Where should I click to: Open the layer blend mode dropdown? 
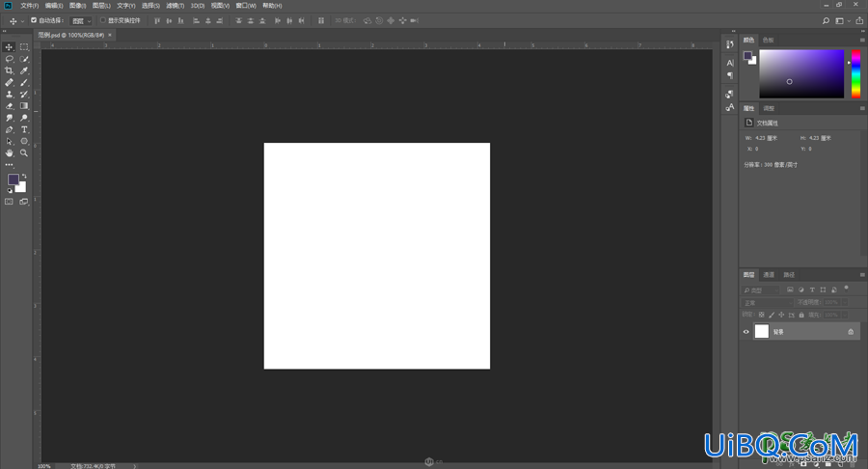[768, 302]
